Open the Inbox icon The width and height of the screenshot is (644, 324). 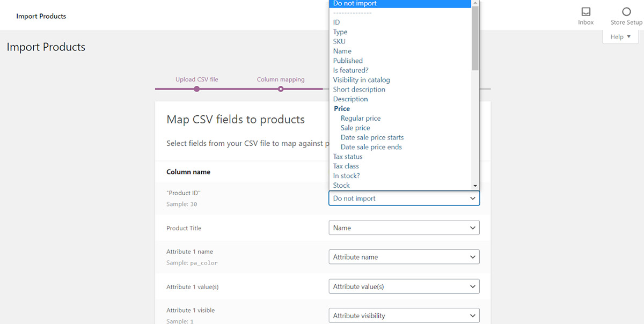point(586,16)
